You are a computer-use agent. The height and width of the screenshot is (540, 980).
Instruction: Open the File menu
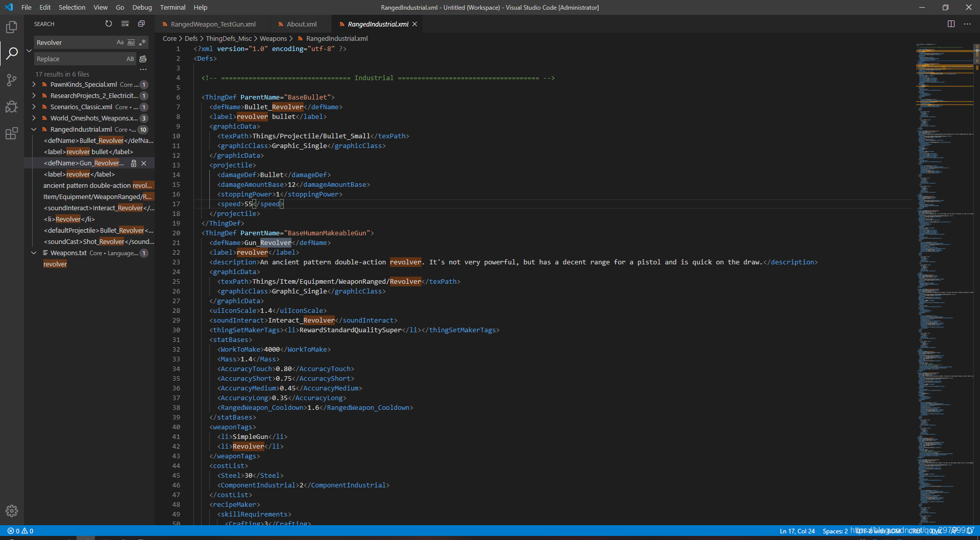(27, 7)
